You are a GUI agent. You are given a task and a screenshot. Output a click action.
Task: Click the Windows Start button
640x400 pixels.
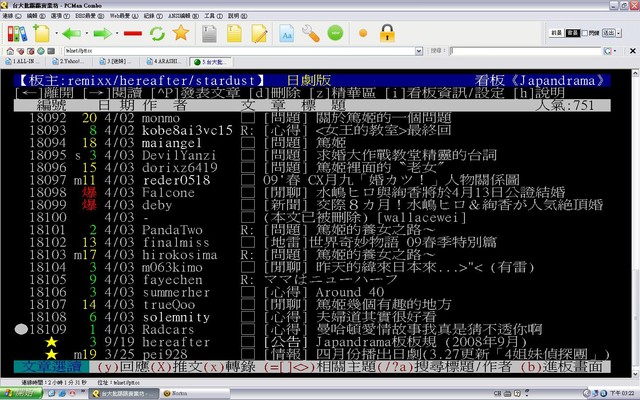pos(21,393)
